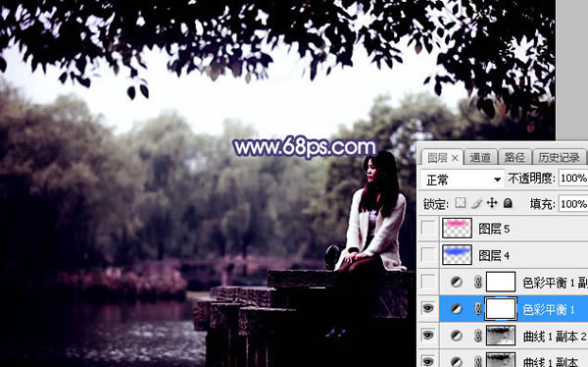The width and height of the screenshot is (588, 367).
Task: Show hidden layer 图层 4
Action: point(428,255)
